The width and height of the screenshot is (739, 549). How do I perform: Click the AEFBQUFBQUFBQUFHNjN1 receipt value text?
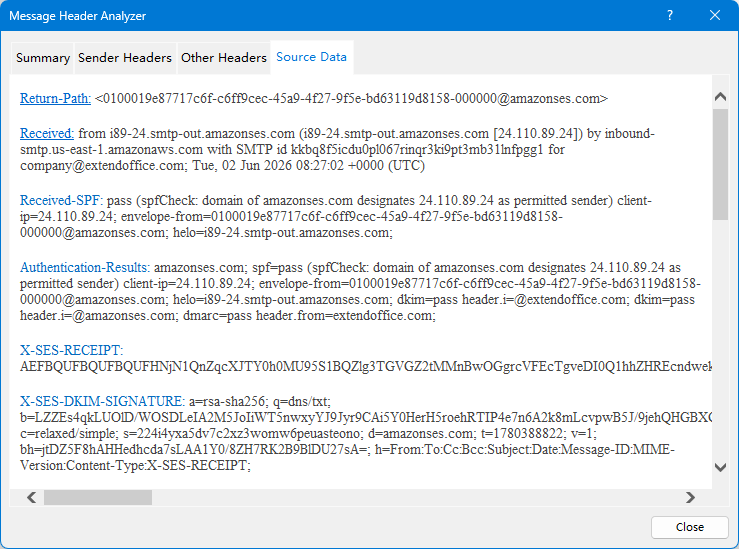366,367
